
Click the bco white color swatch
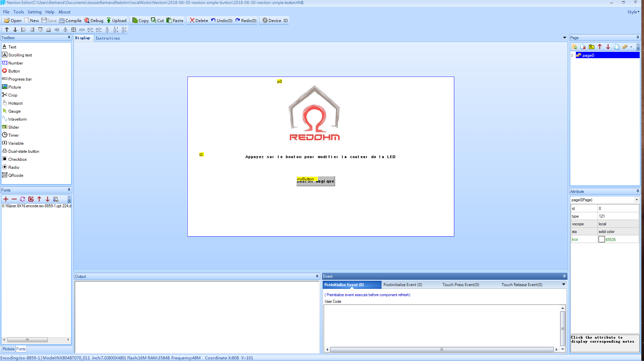tap(602, 239)
